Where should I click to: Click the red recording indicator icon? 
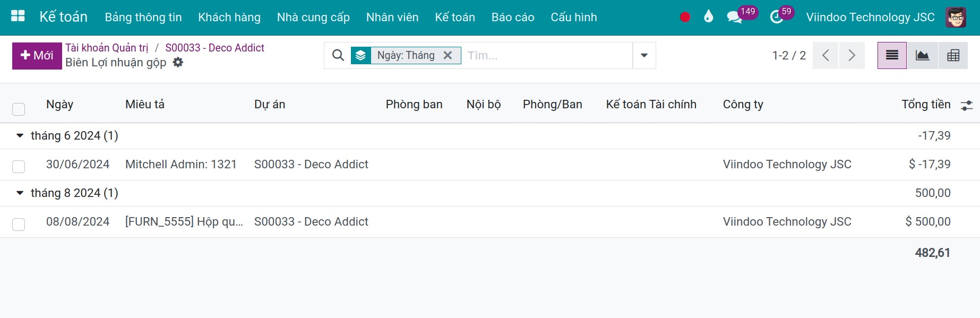coord(685,17)
